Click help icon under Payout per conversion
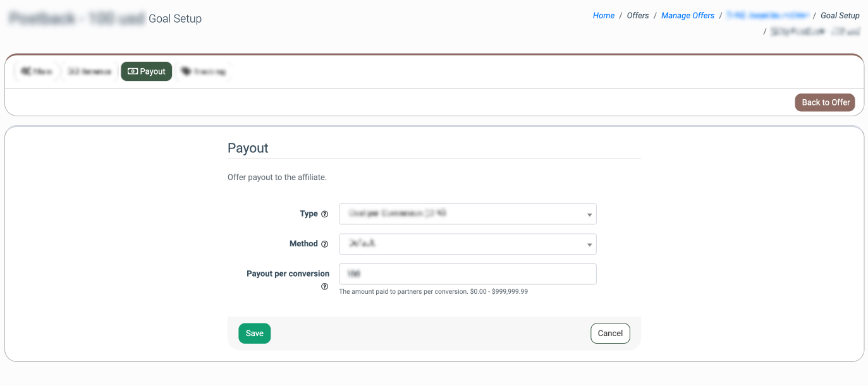 click(x=325, y=287)
